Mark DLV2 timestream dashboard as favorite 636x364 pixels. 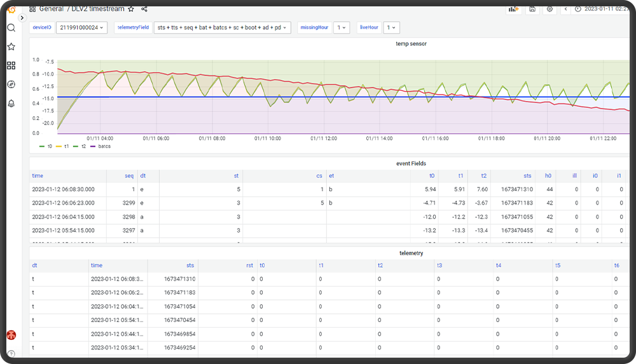(131, 9)
